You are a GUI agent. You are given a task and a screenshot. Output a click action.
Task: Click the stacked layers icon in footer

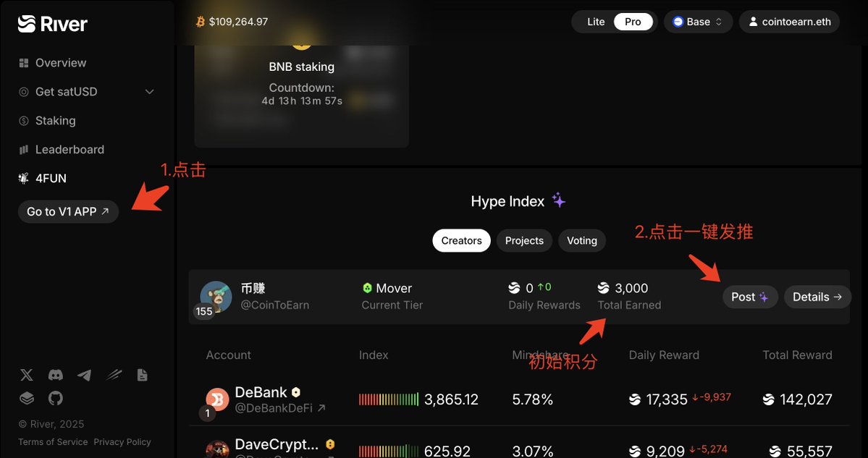(27, 398)
